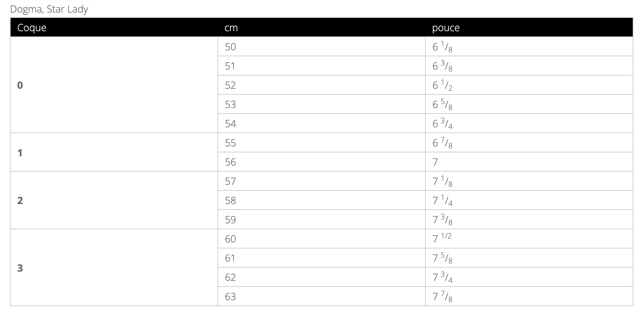
Task: Click the 6 5/8 inch value
Action: [x=442, y=105]
